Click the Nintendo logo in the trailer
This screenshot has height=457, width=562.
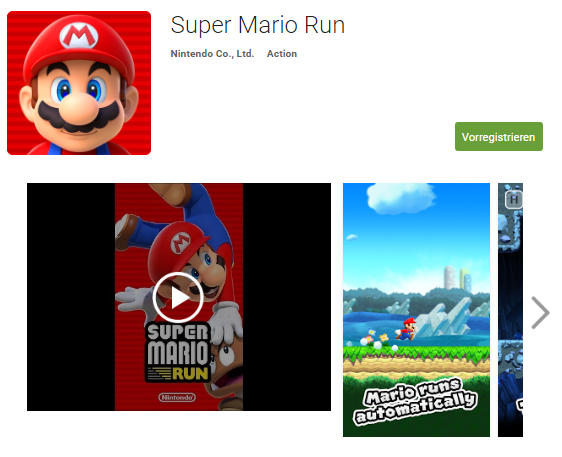(177, 397)
